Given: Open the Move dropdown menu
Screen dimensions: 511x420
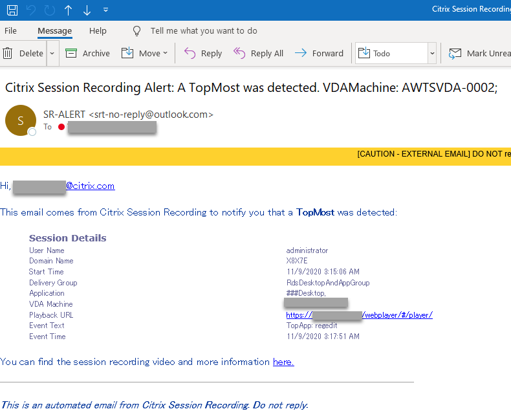Looking at the screenshot, I should (x=145, y=54).
